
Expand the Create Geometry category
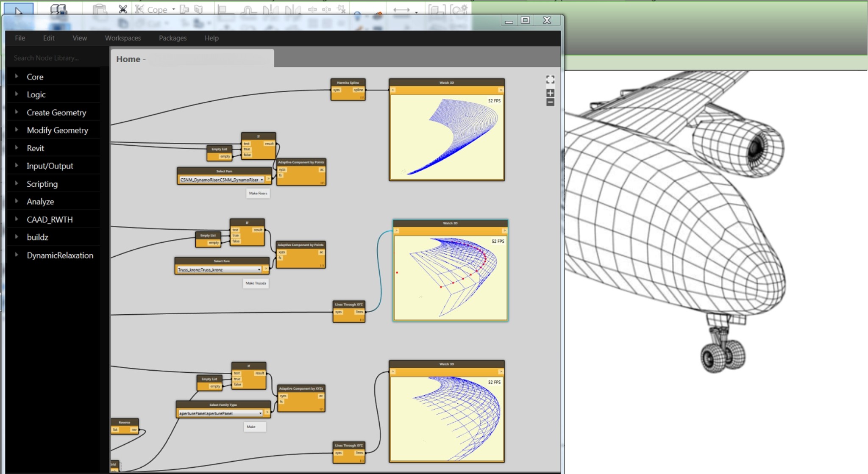pos(56,112)
